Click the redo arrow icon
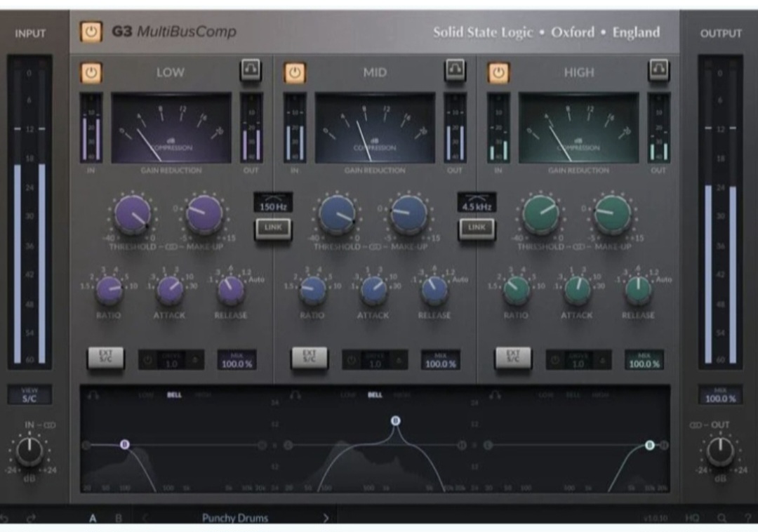Screen dimensions: 758x532 tap(31, 519)
